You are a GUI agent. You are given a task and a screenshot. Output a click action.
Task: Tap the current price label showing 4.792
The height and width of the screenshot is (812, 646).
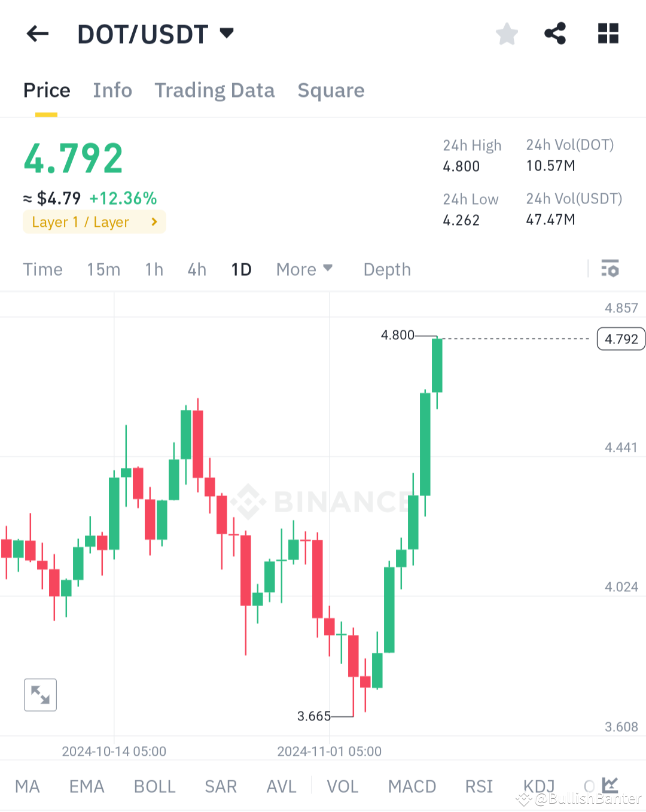pyautogui.click(x=620, y=339)
